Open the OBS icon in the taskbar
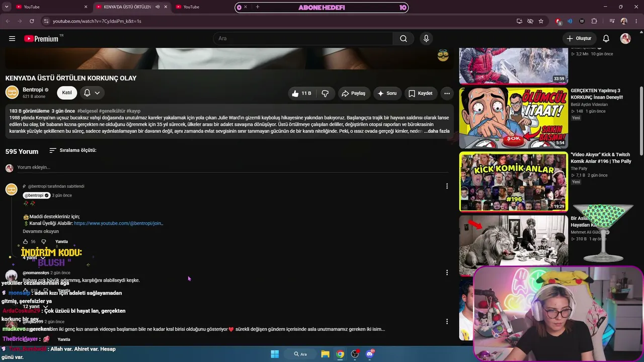Screen dimensions: 644x362 (x=355, y=354)
